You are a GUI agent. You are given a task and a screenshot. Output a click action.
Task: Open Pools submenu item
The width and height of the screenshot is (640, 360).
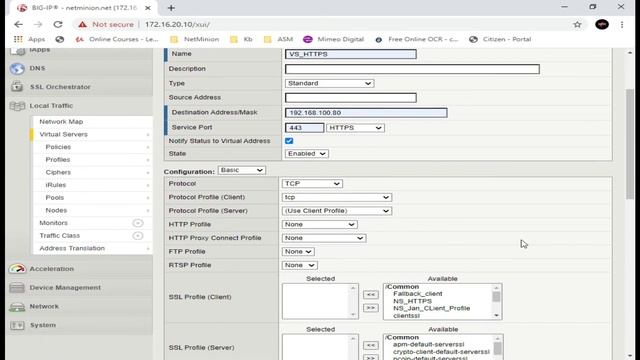point(55,198)
